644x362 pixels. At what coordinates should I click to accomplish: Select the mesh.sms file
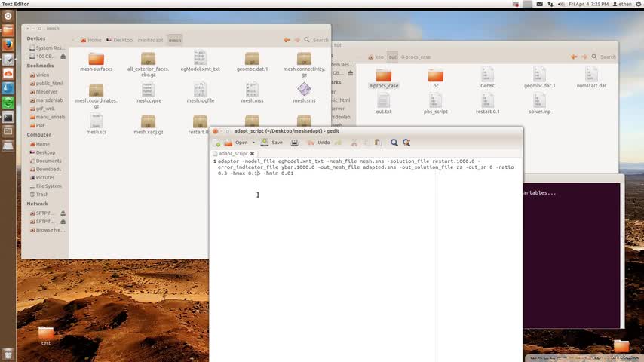coord(304,93)
